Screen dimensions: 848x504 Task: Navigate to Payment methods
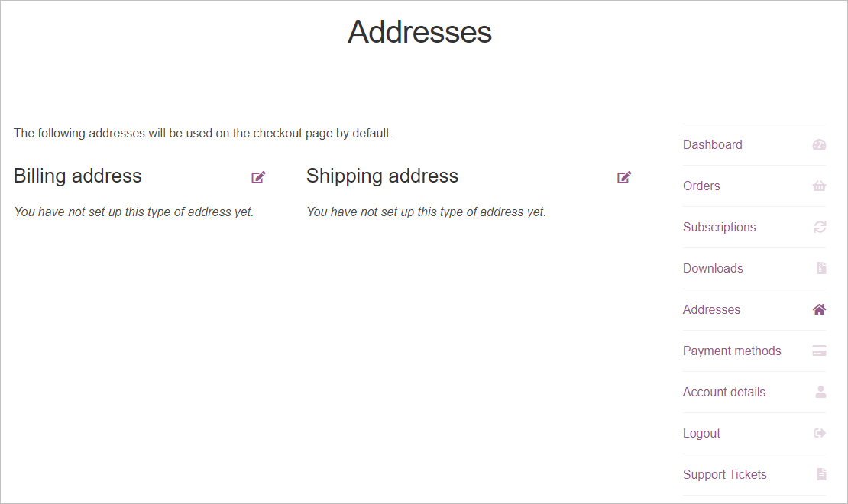(x=731, y=351)
